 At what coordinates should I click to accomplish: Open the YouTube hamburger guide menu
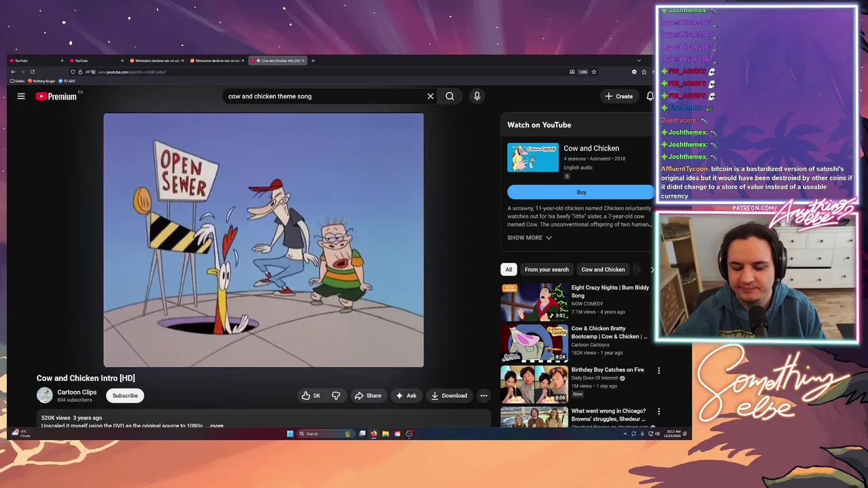tap(21, 96)
